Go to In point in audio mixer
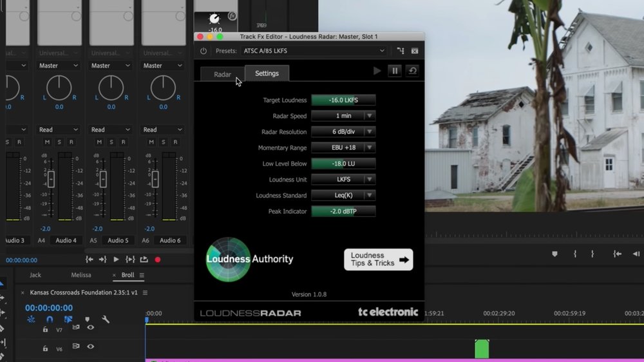 point(89,260)
